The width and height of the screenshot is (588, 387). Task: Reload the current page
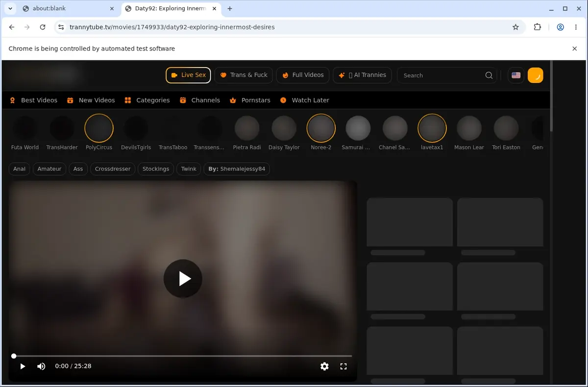[43, 27]
